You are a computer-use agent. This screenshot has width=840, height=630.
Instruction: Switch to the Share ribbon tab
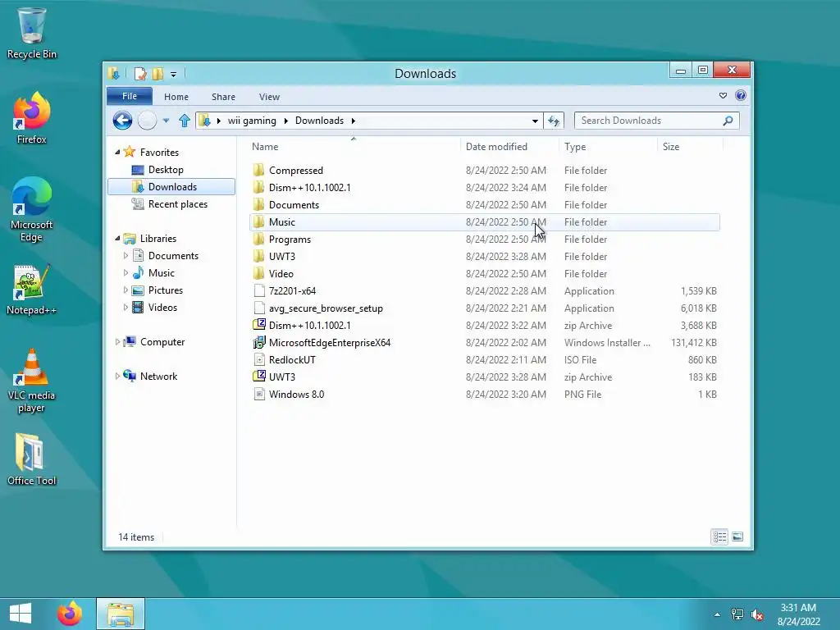[223, 97]
